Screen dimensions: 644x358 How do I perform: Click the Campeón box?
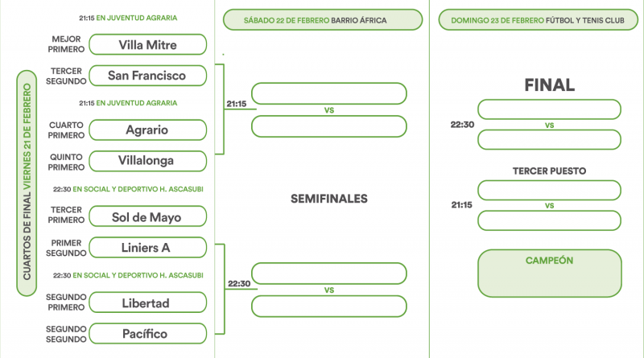point(549,274)
